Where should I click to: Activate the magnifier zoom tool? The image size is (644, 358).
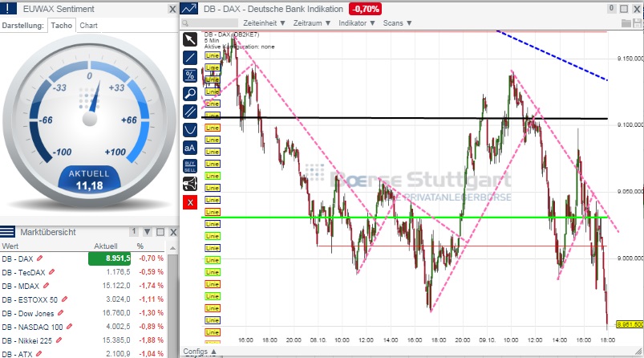[x=190, y=94]
